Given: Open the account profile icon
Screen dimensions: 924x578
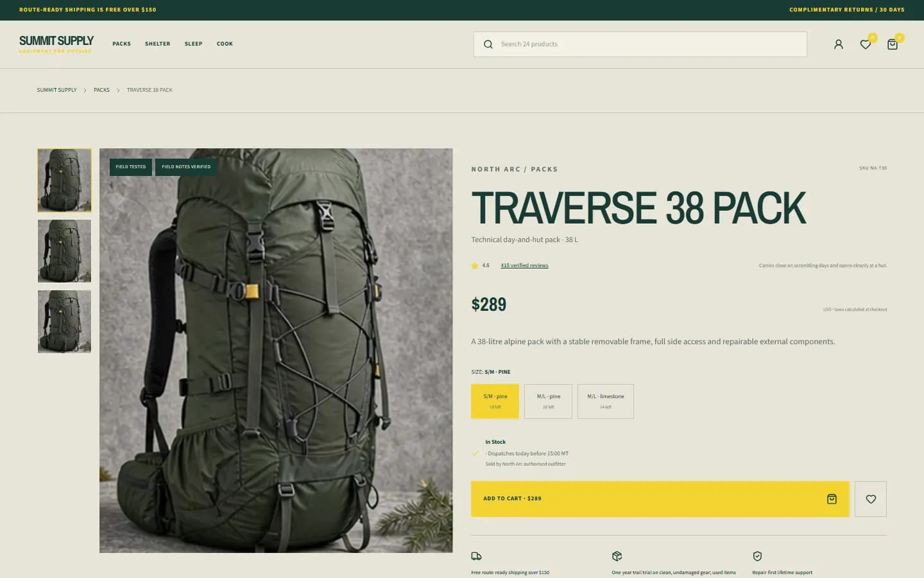Looking at the screenshot, I should click(x=839, y=44).
